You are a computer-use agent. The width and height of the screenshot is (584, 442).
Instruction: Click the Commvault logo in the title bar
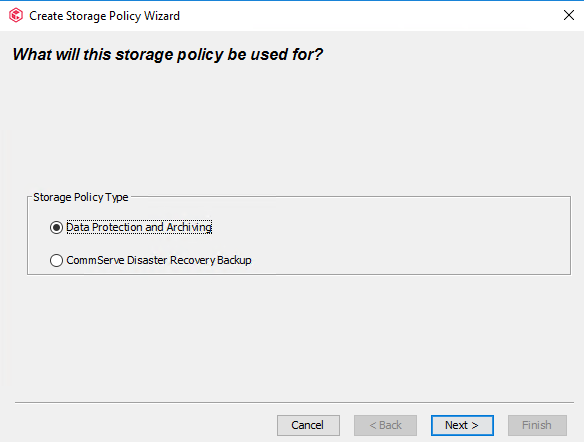pyautogui.click(x=16, y=16)
